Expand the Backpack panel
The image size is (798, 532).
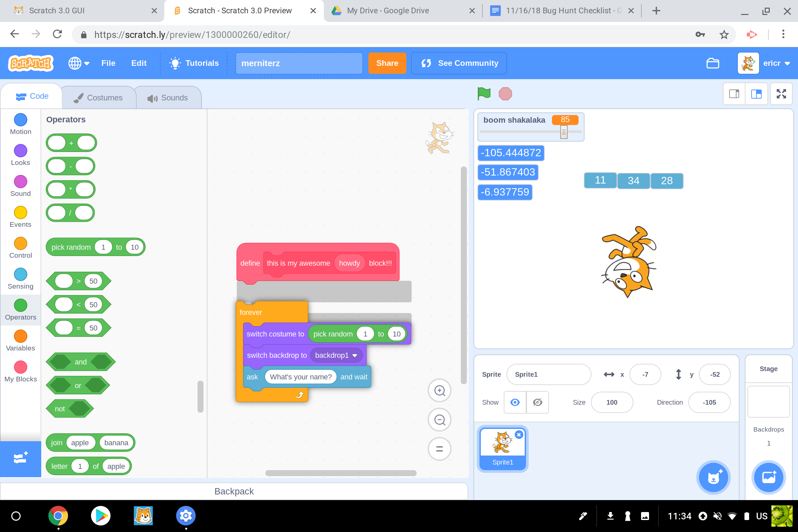(234, 491)
